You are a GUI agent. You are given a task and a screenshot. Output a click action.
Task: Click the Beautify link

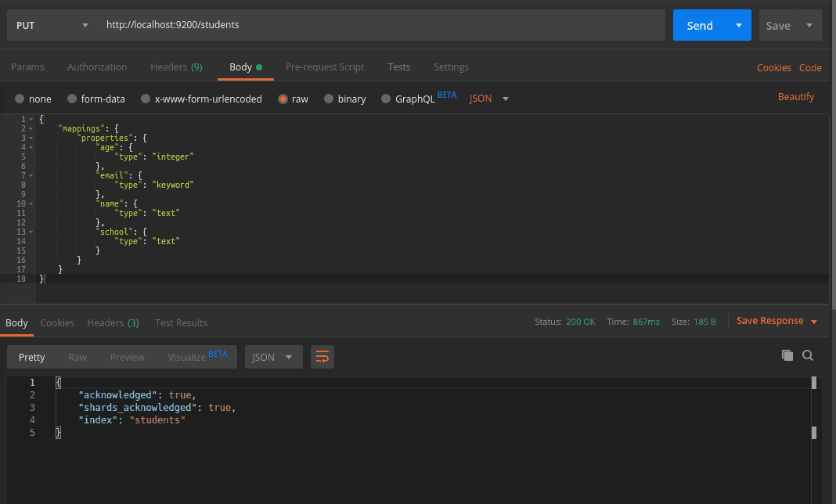[x=795, y=97]
